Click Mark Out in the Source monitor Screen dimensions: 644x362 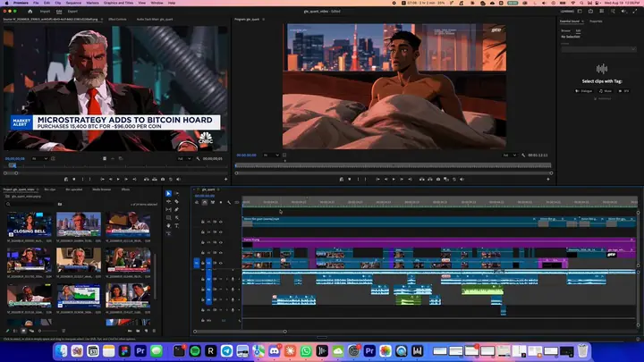[x=90, y=180]
